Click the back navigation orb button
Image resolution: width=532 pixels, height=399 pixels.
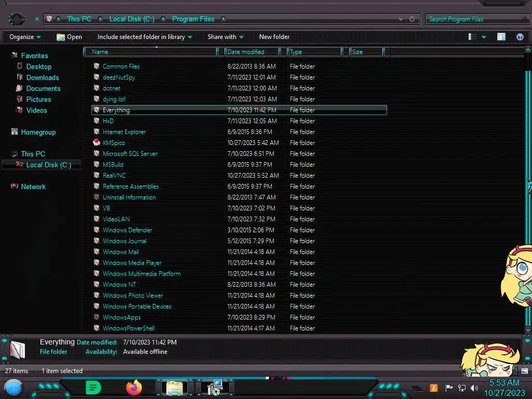pos(16,19)
